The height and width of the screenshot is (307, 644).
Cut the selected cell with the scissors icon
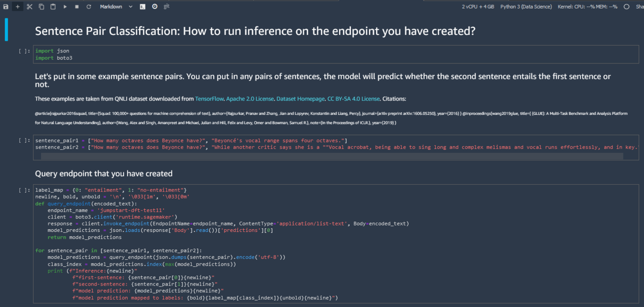coord(29,6)
